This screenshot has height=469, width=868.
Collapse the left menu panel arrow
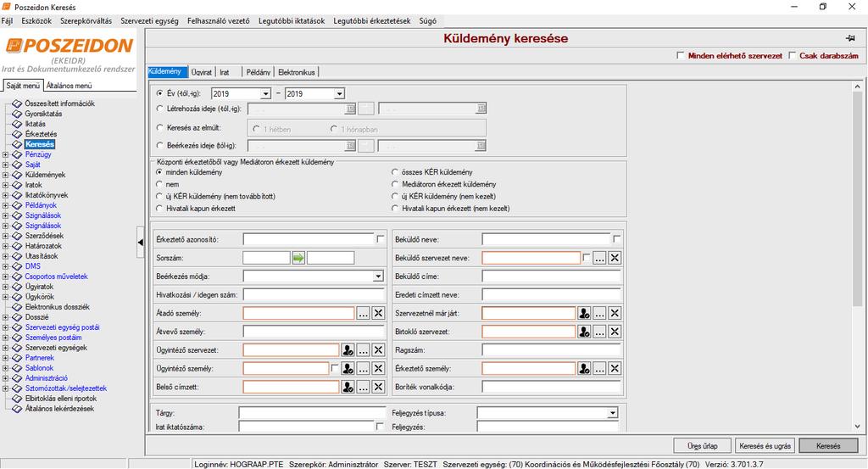(141, 242)
